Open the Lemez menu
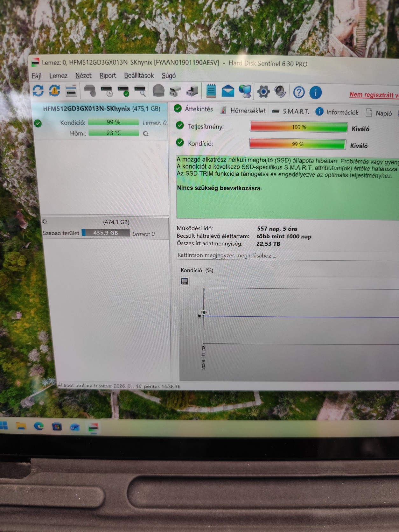 58,76
